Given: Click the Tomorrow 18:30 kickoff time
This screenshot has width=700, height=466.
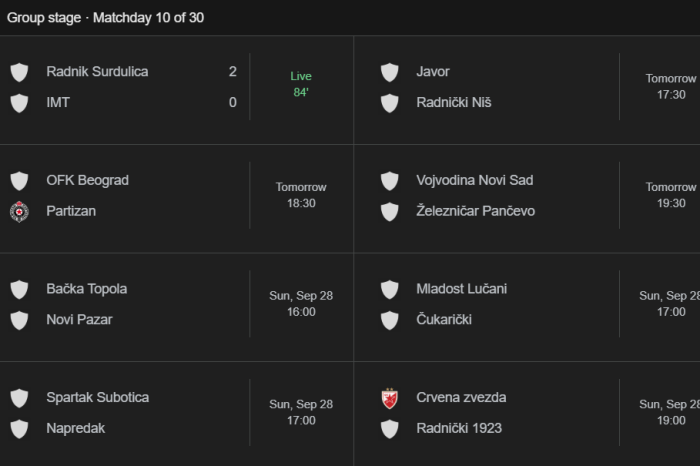Looking at the screenshot, I should click(x=301, y=195).
